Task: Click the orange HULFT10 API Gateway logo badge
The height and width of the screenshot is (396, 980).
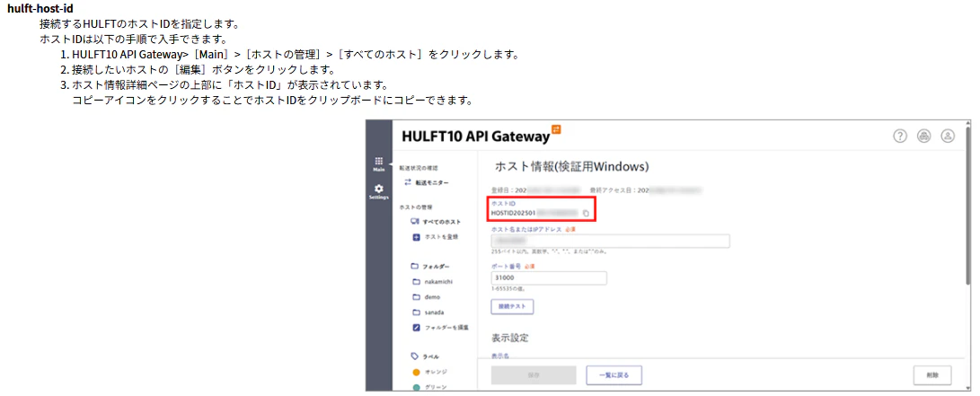Action: [x=556, y=129]
